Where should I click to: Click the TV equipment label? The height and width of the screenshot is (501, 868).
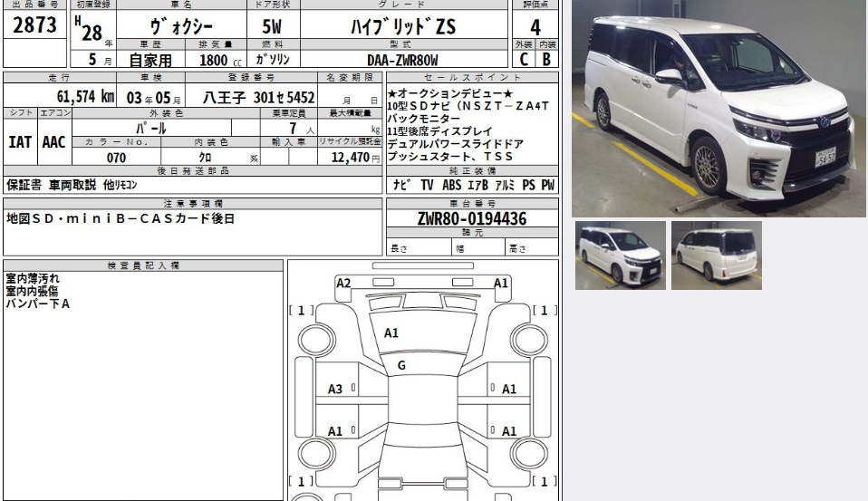tap(427, 185)
